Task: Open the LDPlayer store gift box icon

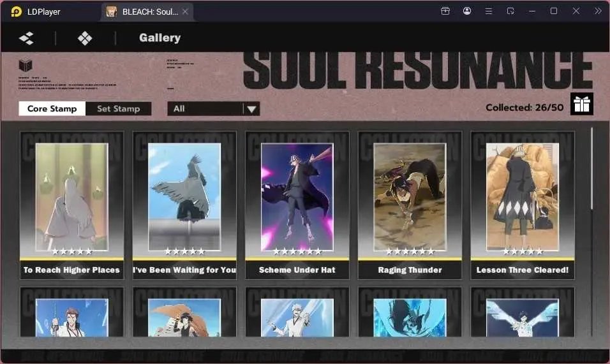Action: pos(445,11)
